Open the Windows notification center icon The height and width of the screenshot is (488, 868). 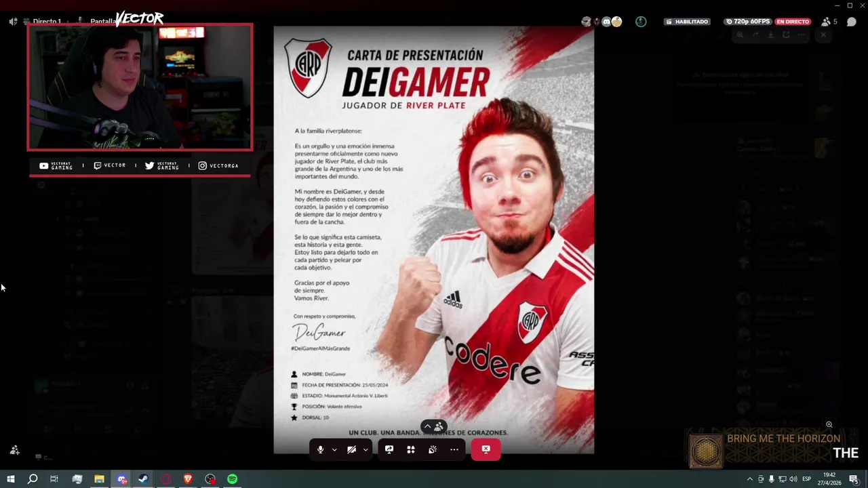coord(854,479)
